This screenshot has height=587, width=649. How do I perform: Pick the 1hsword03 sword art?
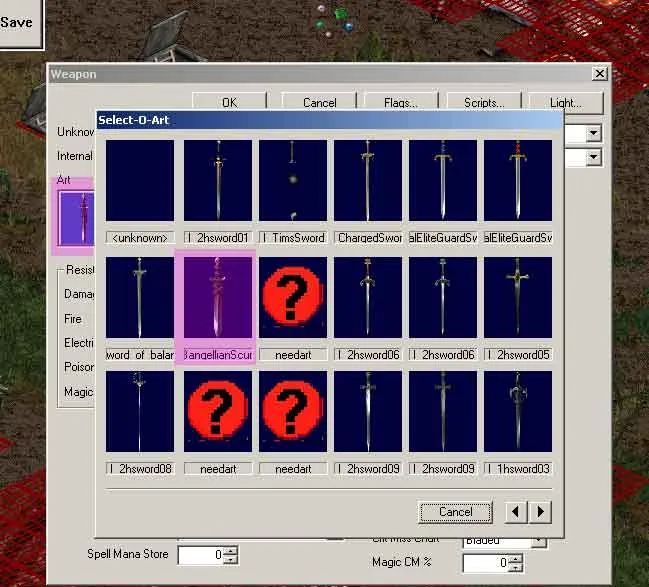coord(518,411)
